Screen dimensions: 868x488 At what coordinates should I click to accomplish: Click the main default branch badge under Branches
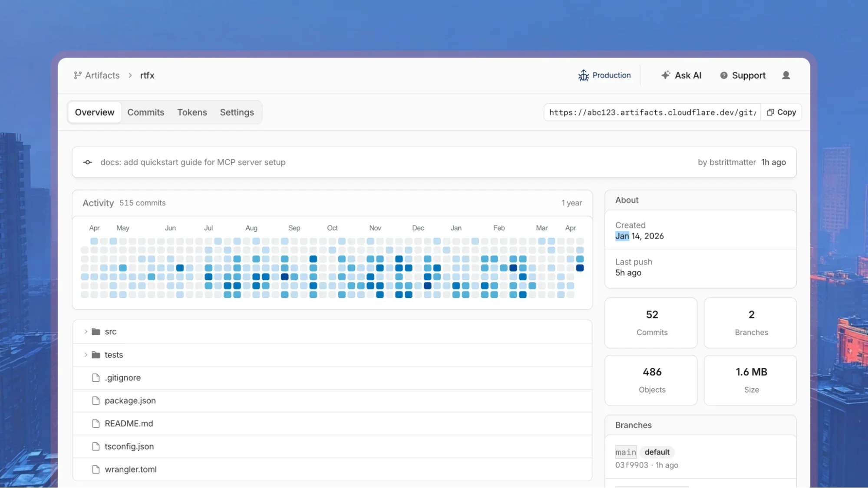(x=626, y=452)
